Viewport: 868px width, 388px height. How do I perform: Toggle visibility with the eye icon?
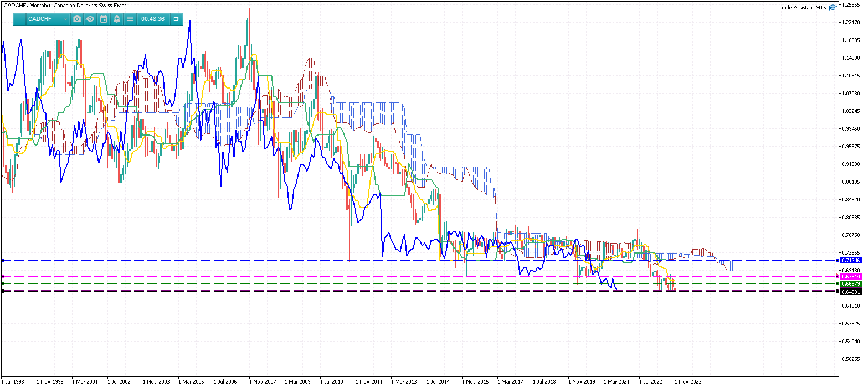[x=90, y=19]
